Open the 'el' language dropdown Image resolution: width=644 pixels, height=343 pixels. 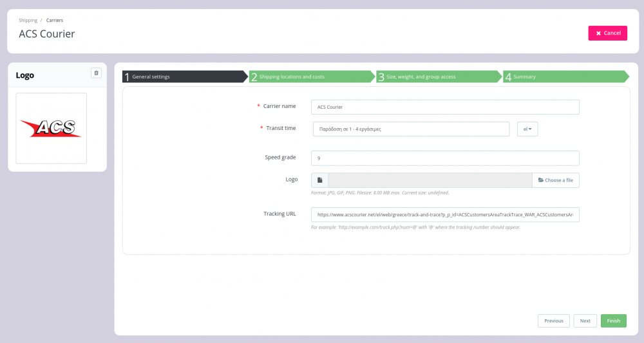click(527, 129)
